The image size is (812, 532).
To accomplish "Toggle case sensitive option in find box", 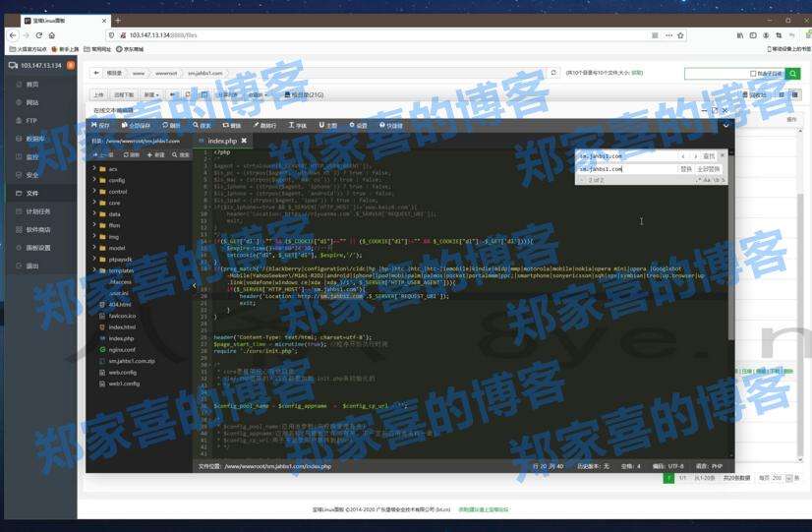I will point(707,180).
